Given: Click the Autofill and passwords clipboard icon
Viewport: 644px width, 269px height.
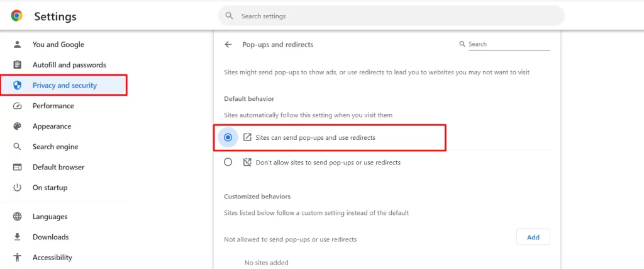Looking at the screenshot, I should (x=17, y=65).
